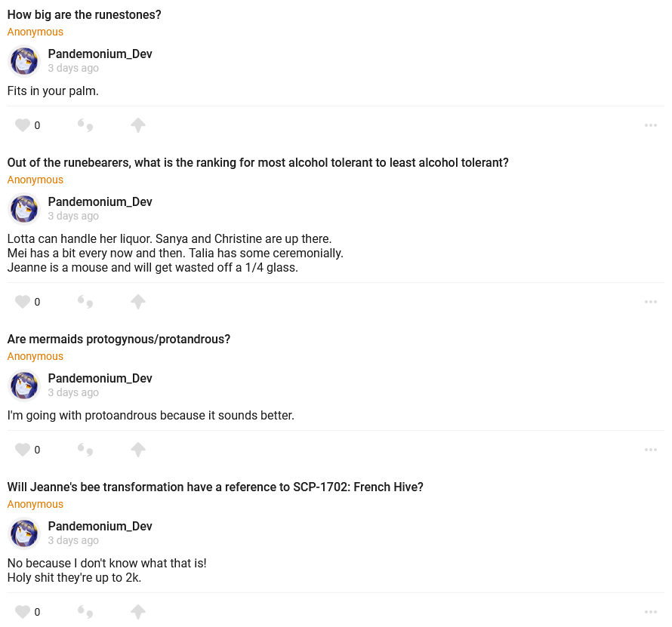This screenshot has width=672, height=627.
Task: Click Pandemonium_Dev avatar on mermaids answer
Action: click(24, 386)
